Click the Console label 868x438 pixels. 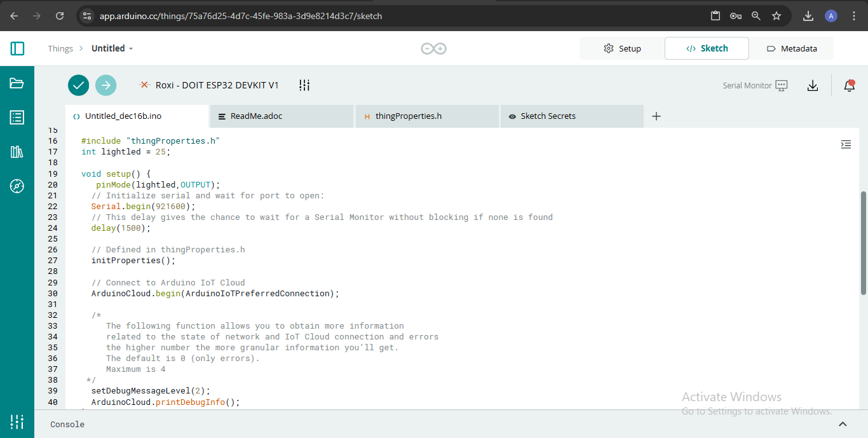(x=67, y=425)
